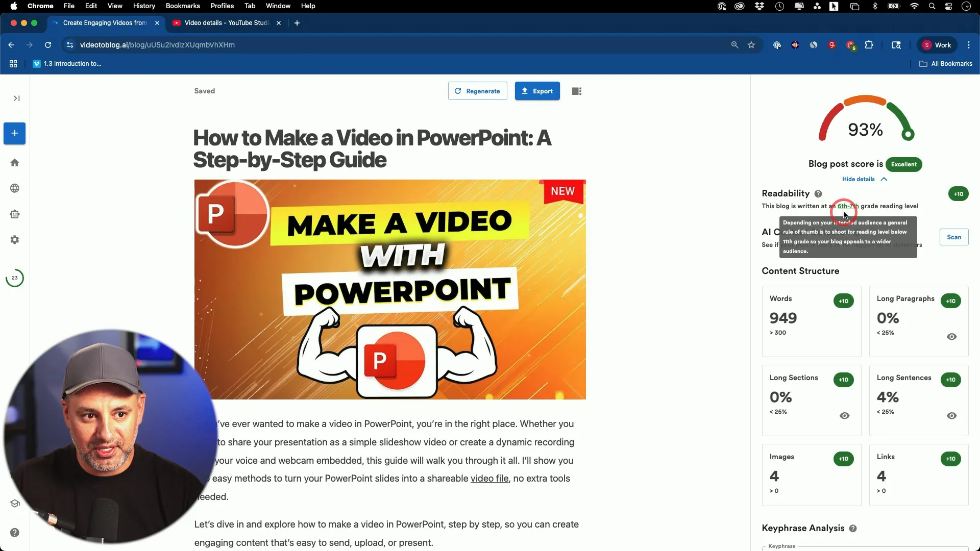The height and width of the screenshot is (551, 980).
Task: Click the Export button
Action: point(537,91)
